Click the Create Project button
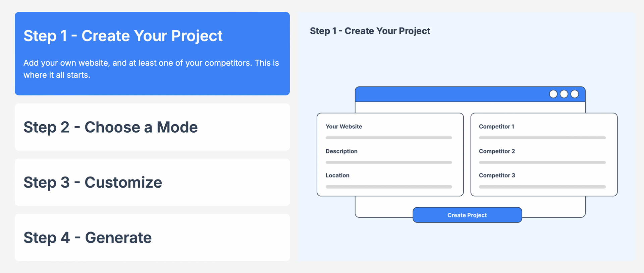644x273 pixels. (467, 215)
